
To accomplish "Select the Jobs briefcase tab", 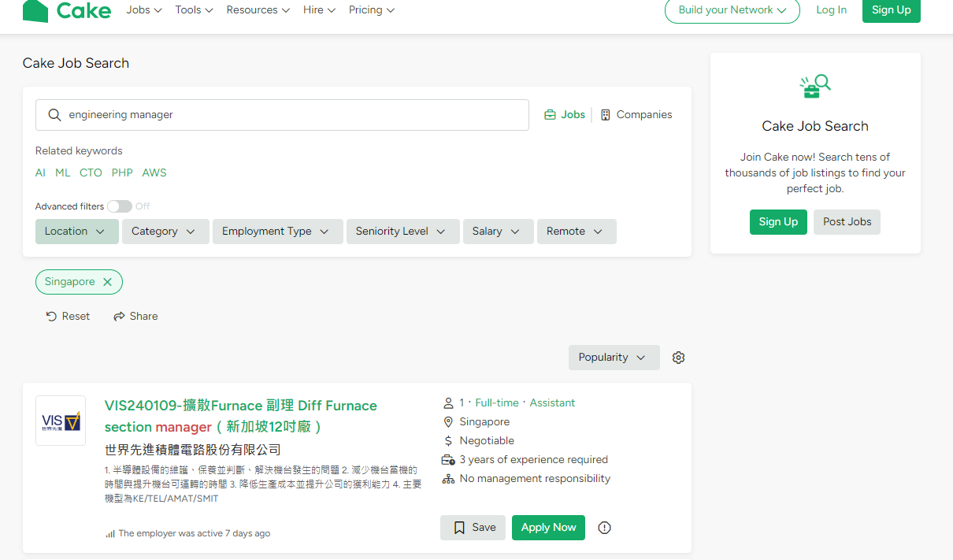I will point(565,115).
